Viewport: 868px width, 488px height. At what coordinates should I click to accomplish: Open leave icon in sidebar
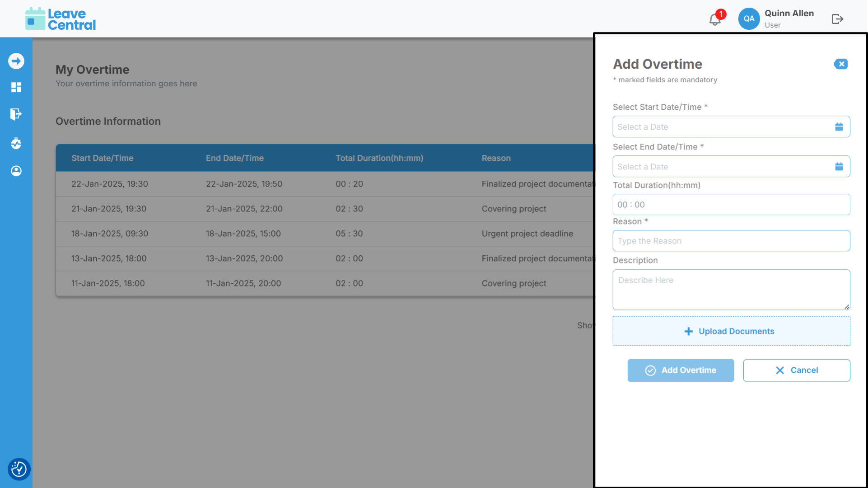tap(16, 114)
